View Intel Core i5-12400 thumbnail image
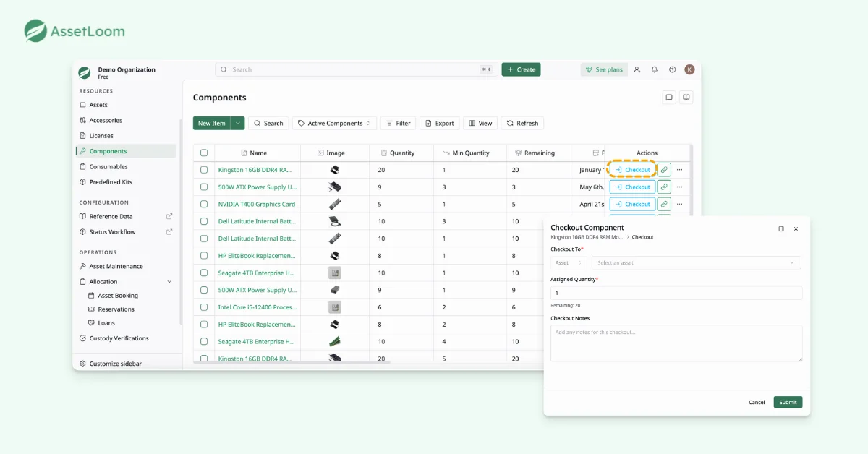The width and height of the screenshot is (868, 454). 334,307
